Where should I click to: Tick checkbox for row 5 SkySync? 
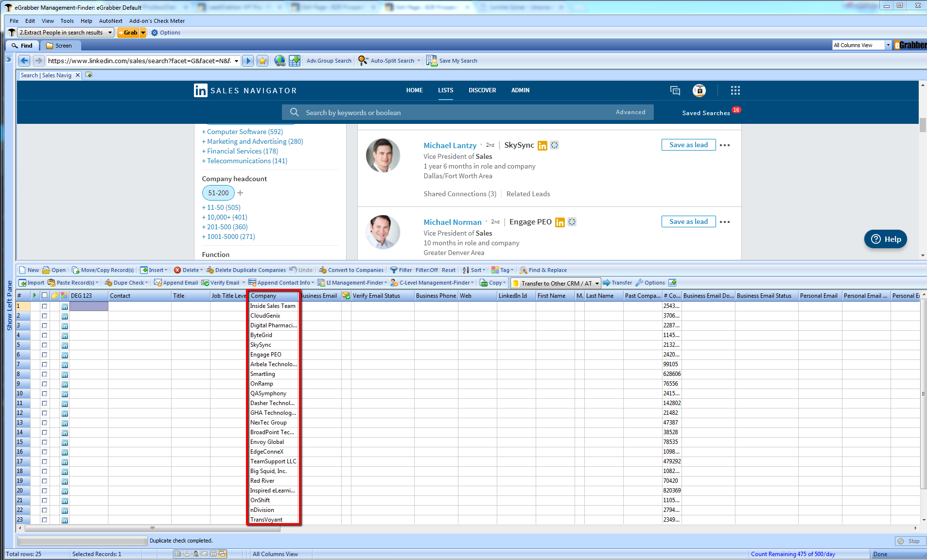[44, 345]
